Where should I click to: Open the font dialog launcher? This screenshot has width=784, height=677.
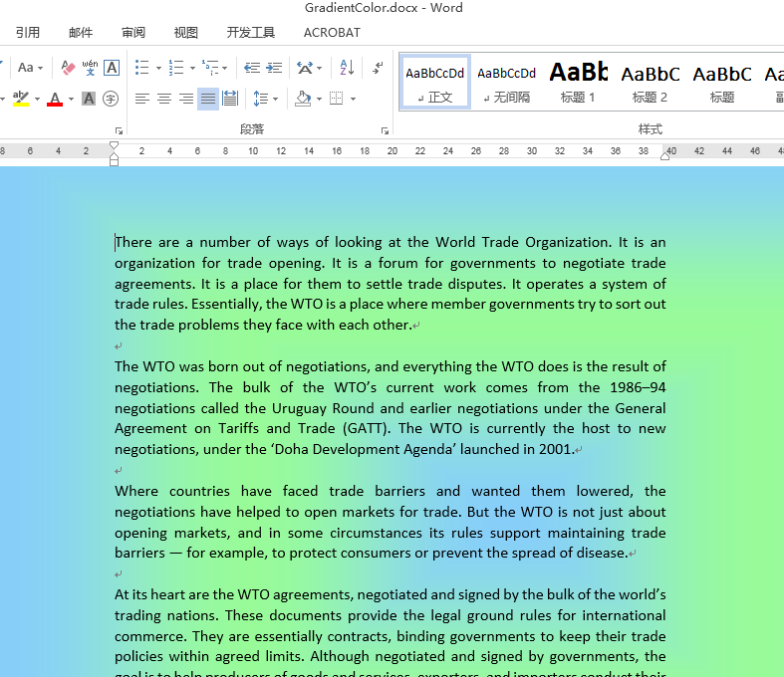119,130
